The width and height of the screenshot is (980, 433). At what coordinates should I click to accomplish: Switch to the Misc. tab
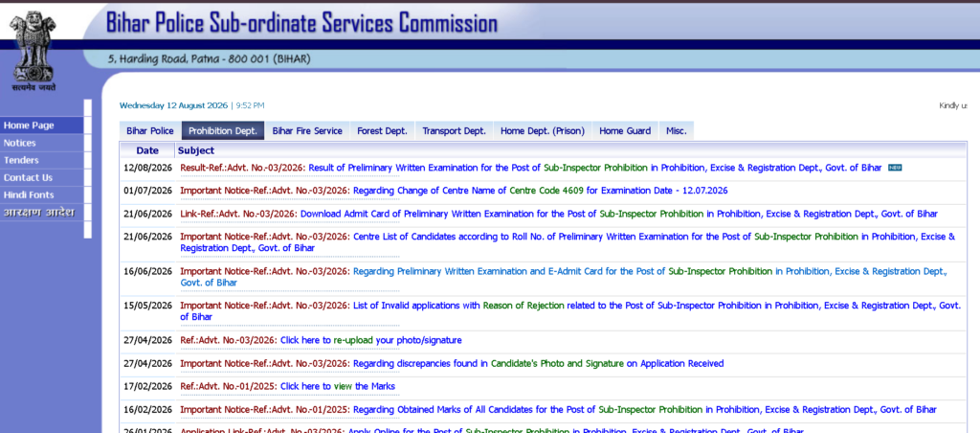[x=677, y=131]
